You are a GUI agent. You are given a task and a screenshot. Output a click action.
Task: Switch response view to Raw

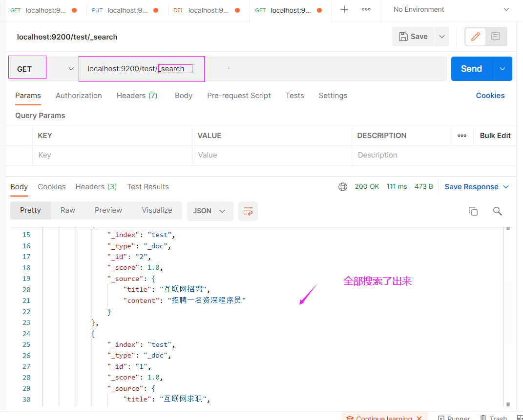coord(68,210)
